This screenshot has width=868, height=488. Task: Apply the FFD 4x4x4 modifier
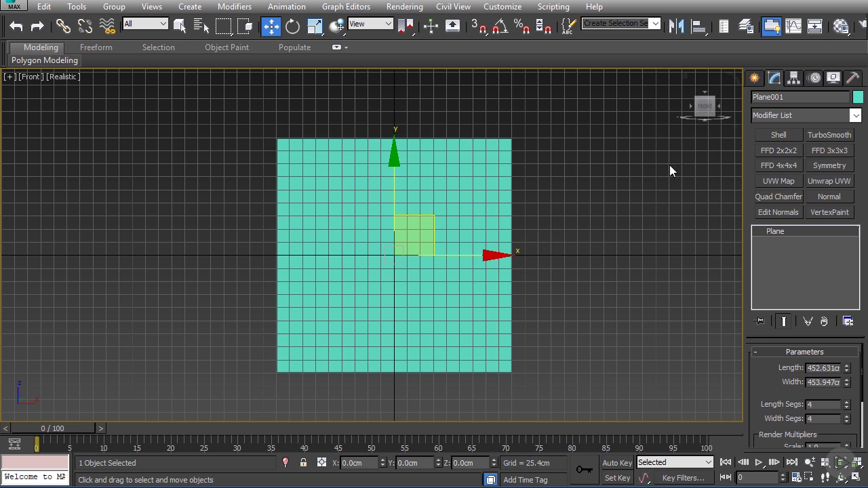[x=778, y=165]
